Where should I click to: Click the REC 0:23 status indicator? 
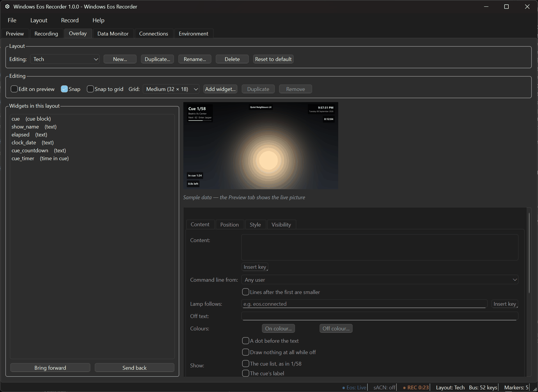pyautogui.click(x=416, y=388)
